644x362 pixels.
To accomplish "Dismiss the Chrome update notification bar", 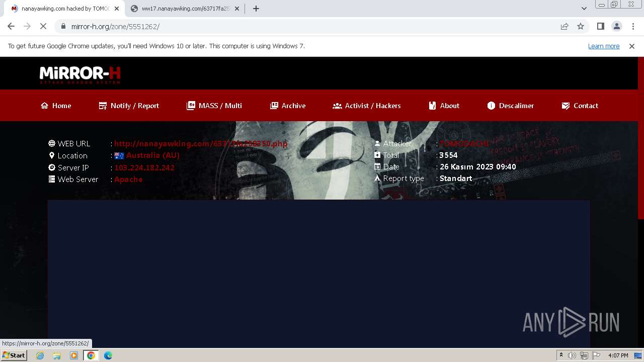I will (x=632, y=46).
